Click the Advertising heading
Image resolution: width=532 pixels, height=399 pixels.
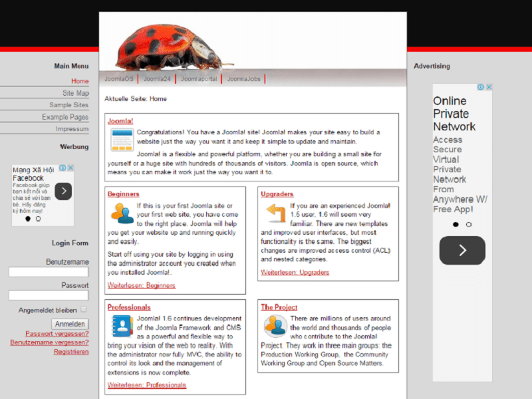tap(432, 66)
